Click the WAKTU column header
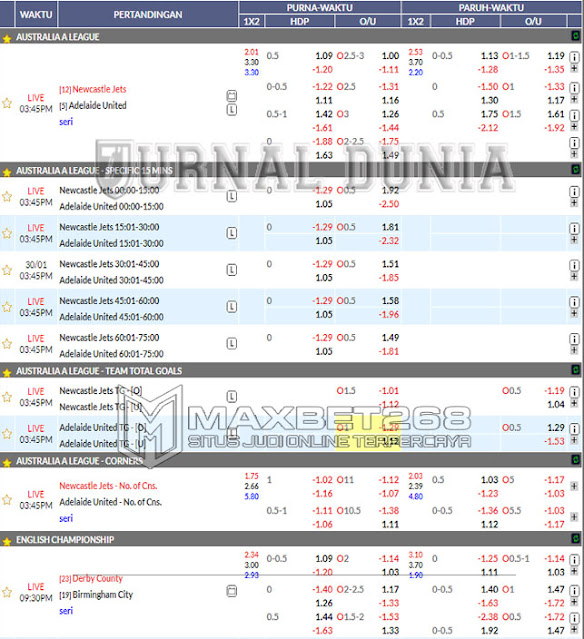Viewport: 584px width, 639px height. pyautogui.click(x=36, y=14)
